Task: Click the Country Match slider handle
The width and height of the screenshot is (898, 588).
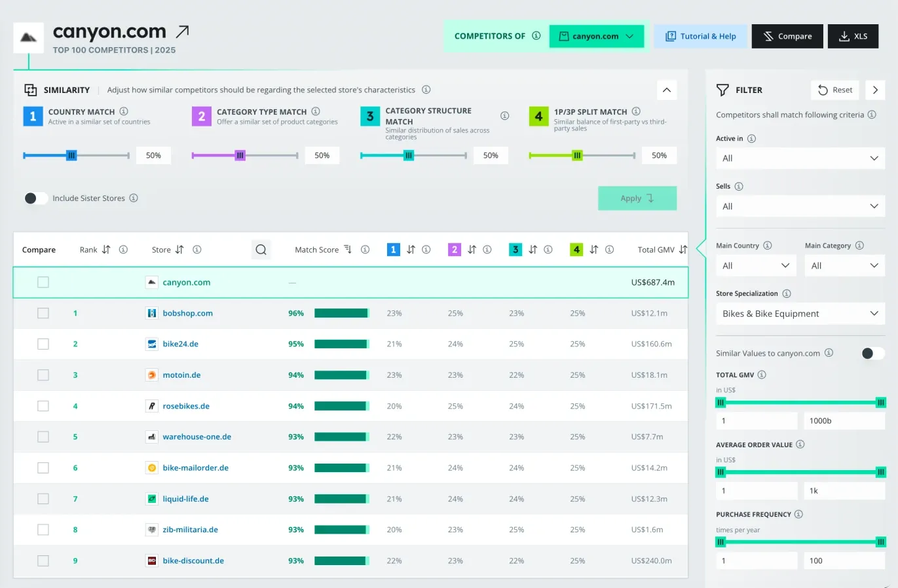Action: [x=71, y=155]
